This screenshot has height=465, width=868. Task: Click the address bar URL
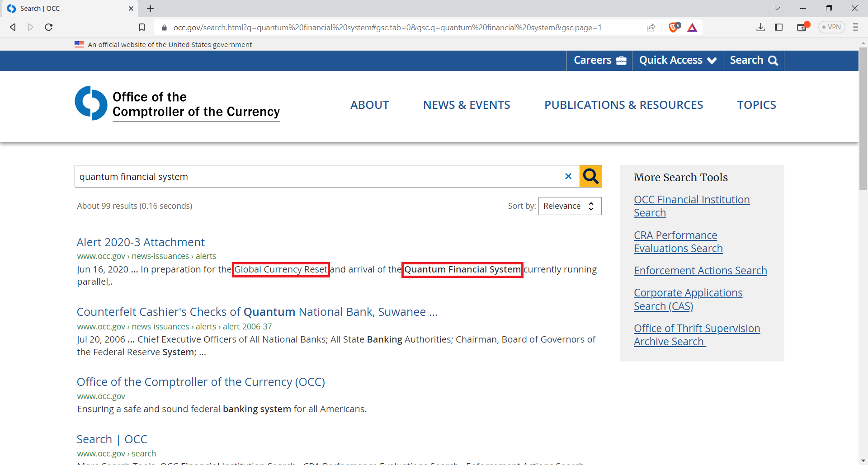pos(387,28)
